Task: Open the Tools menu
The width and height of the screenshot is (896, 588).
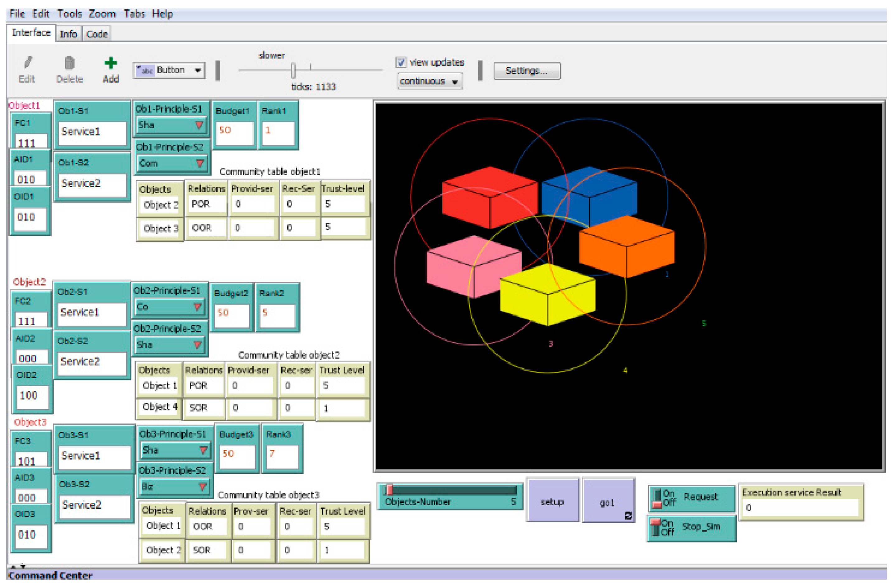Action: 70,14
